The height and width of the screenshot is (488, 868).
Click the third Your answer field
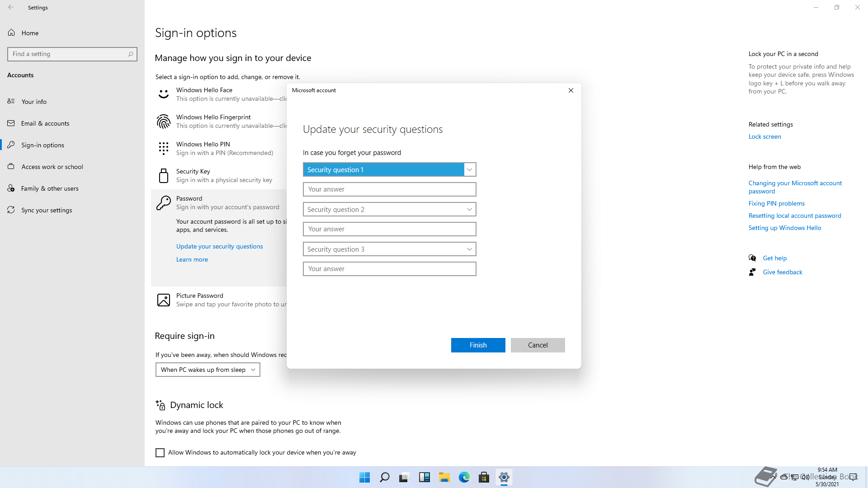(x=390, y=269)
